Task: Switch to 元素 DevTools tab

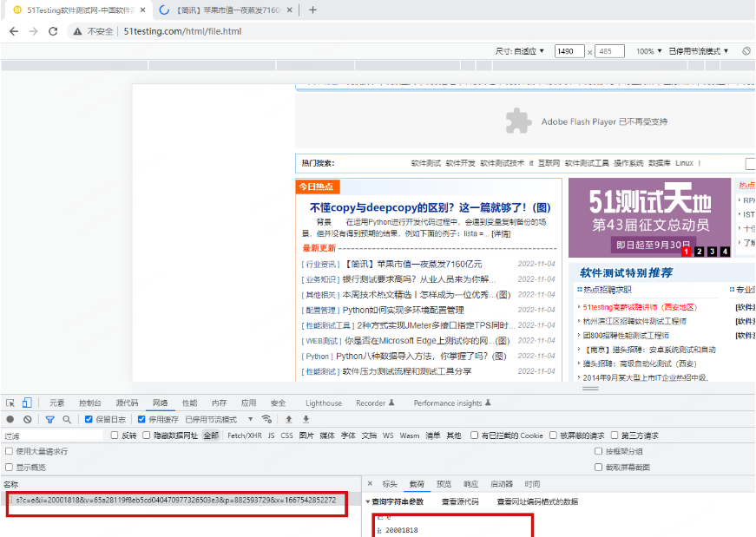Action: tap(56, 403)
